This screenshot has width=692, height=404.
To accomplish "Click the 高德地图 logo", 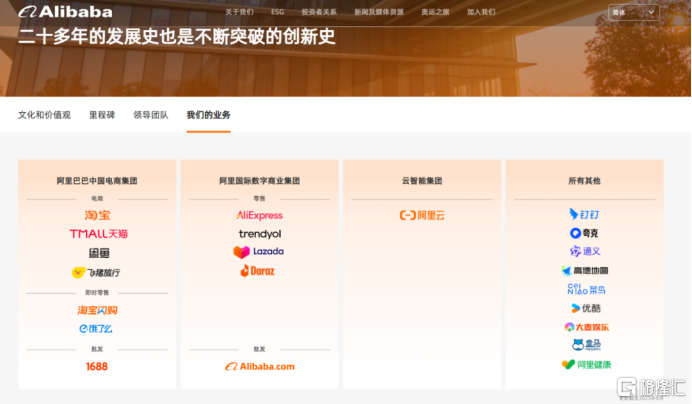I will [x=584, y=271].
